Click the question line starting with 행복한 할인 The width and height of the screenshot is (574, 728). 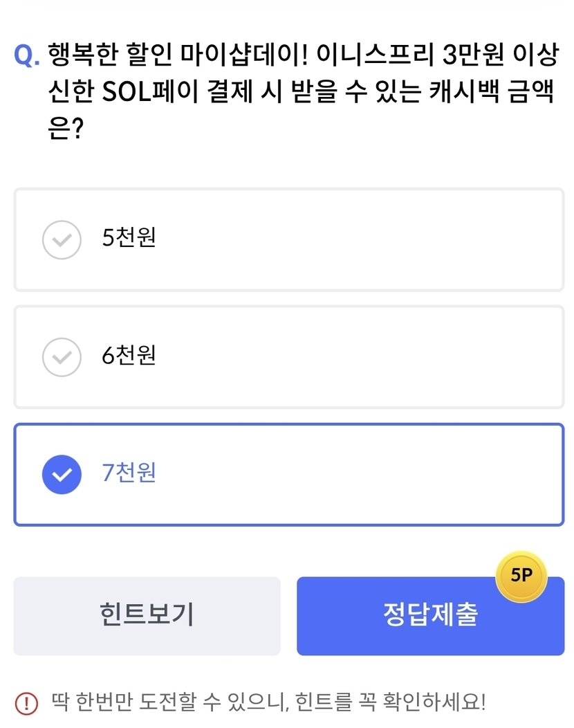302,55
